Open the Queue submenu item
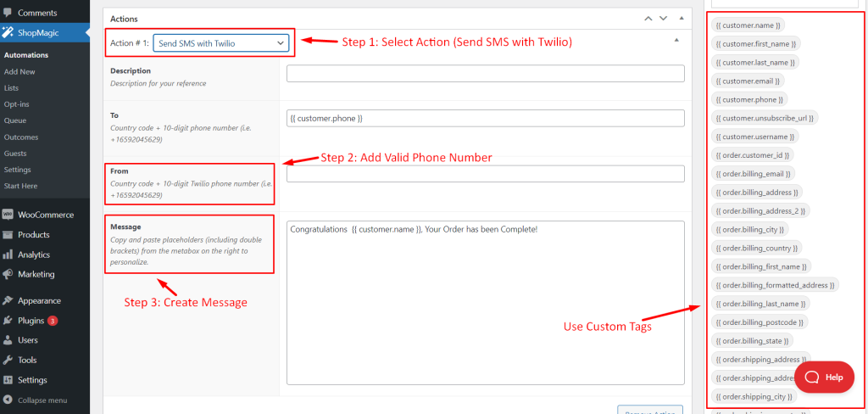 click(x=15, y=120)
